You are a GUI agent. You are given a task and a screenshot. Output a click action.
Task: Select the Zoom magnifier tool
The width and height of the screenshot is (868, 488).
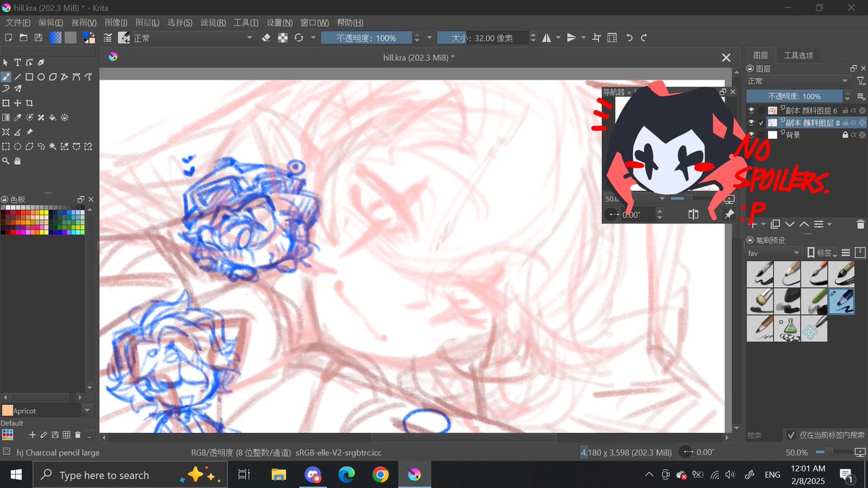pyautogui.click(x=6, y=160)
